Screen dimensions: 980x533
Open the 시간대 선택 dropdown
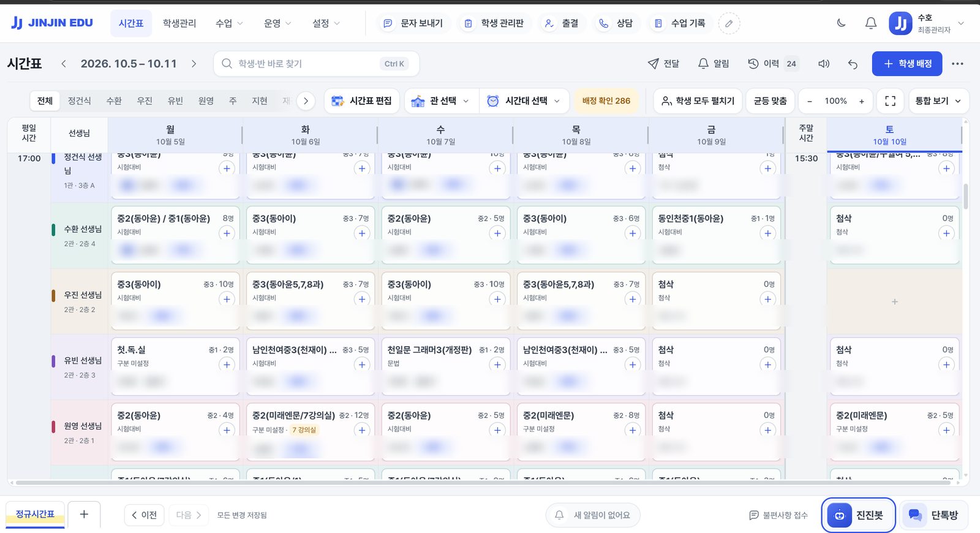[524, 101]
